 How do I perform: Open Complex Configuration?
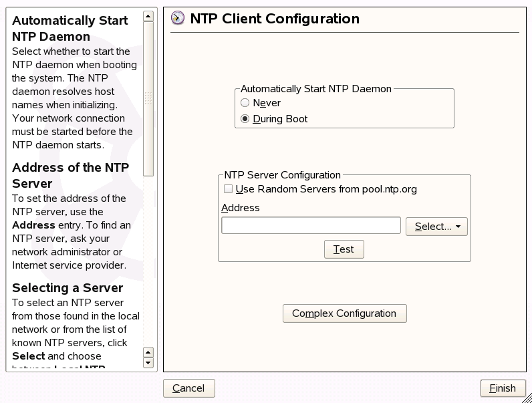344,313
